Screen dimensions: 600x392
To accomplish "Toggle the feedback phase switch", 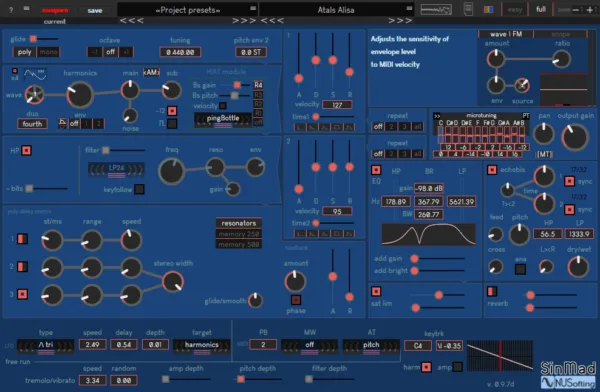I will tap(296, 299).
